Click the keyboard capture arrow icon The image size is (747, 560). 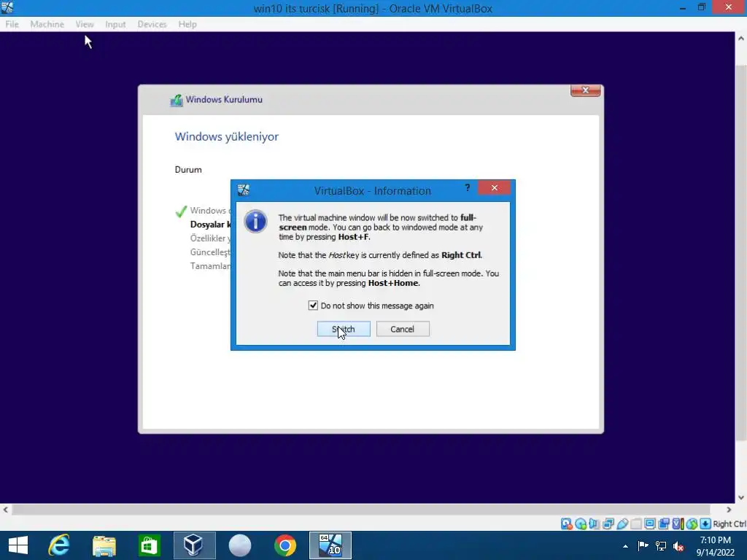pos(705,524)
